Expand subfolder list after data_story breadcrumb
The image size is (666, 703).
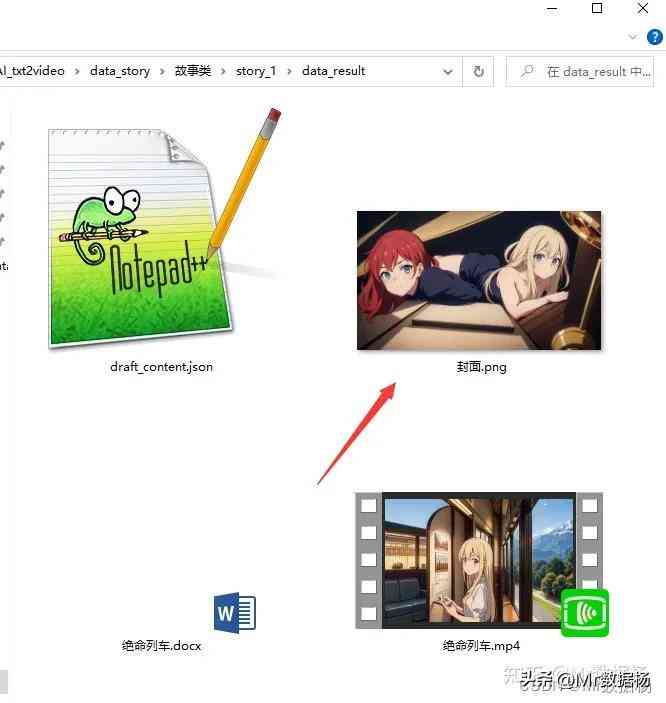pos(162,71)
